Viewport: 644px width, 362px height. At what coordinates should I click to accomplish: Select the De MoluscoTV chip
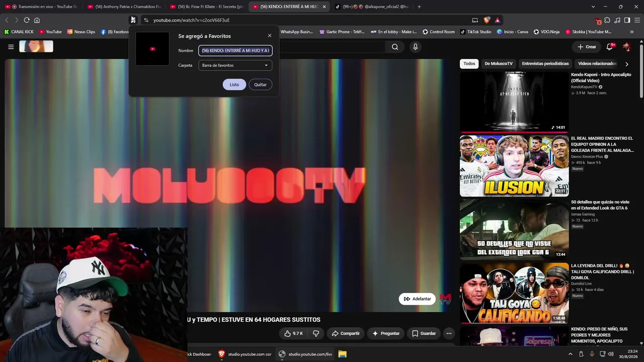[499, 64]
